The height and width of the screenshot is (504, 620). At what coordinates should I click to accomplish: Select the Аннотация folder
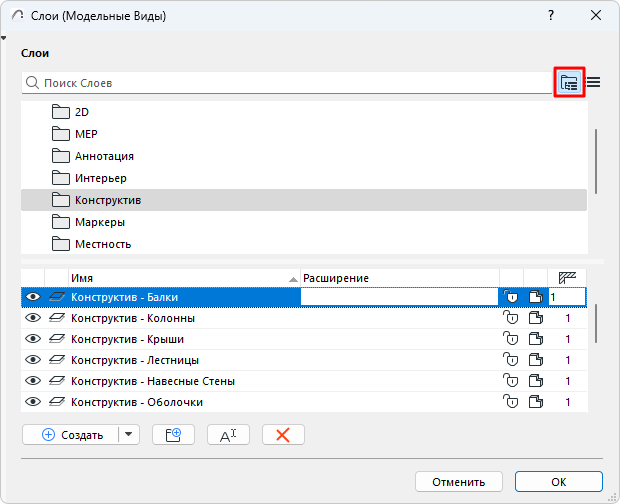pyautogui.click(x=104, y=156)
